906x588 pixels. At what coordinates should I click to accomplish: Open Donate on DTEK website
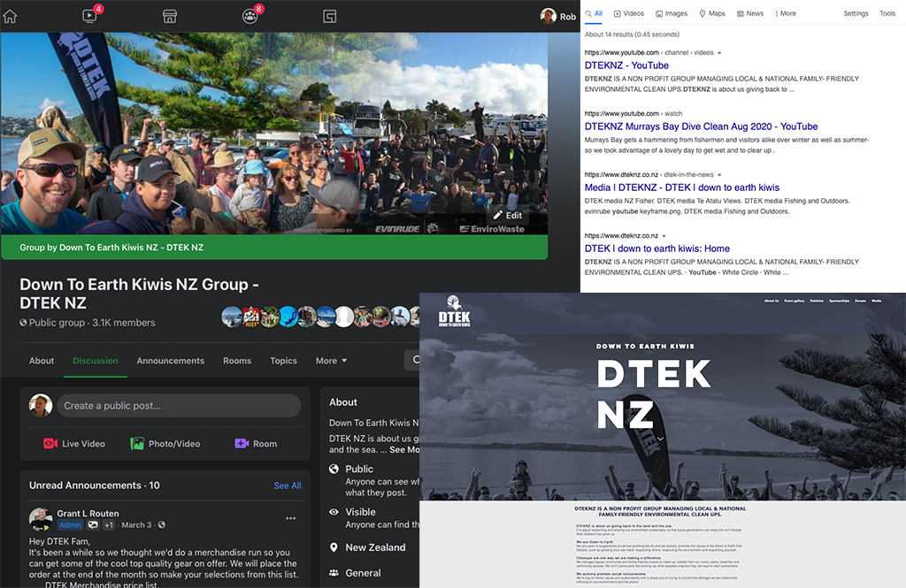(x=860, y=301)
